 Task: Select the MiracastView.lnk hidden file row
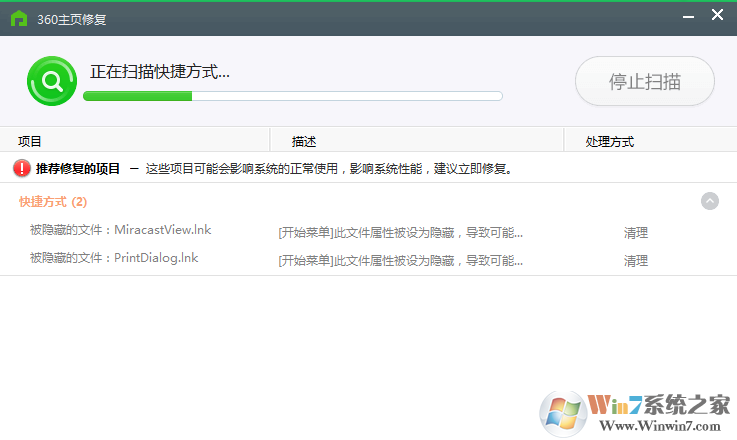point(368,231)
